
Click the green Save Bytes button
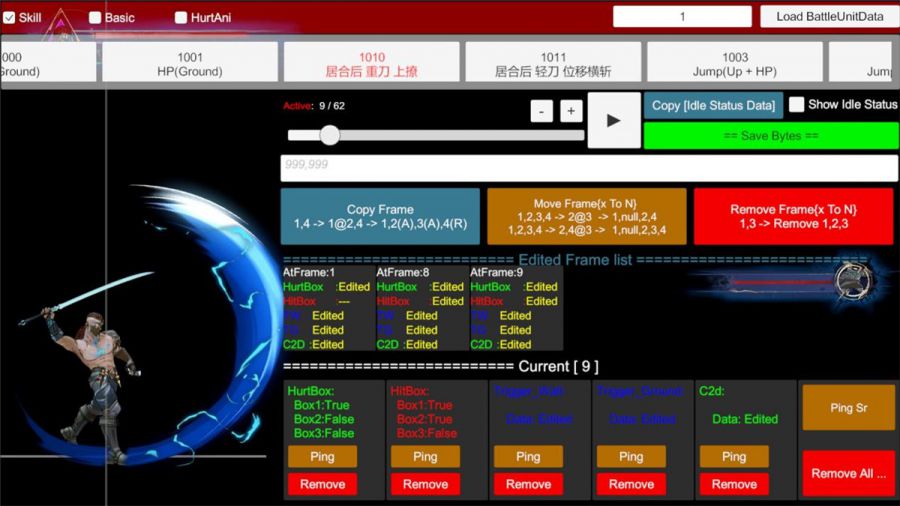[771, 136]
